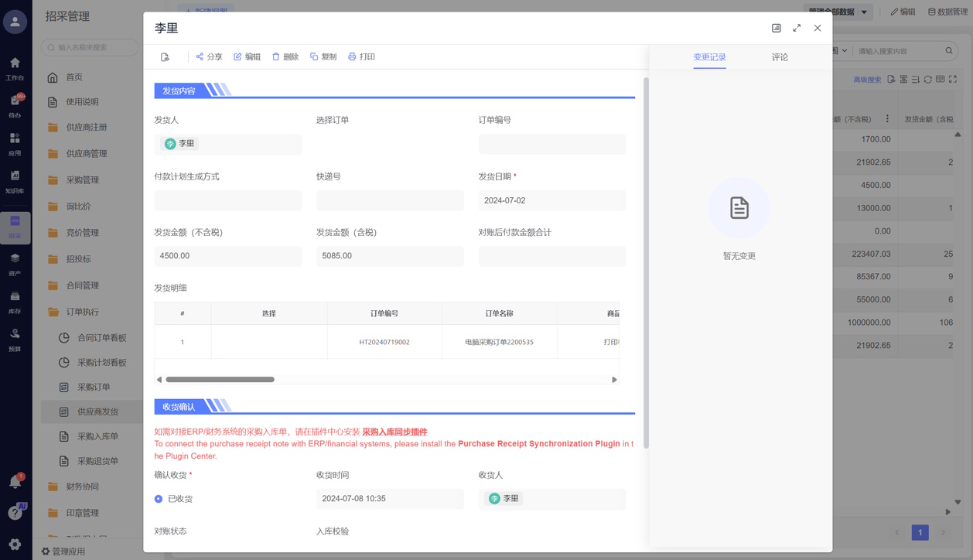The width and height of the screenshot is (973, 560).
Task: Open the notification bell in the sidebar
Action: coord(15,482)
